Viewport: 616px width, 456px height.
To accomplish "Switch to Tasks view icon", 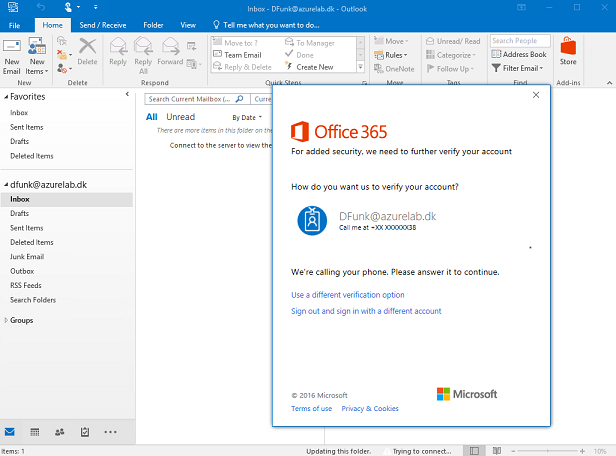I will click(x=85, y=432).
